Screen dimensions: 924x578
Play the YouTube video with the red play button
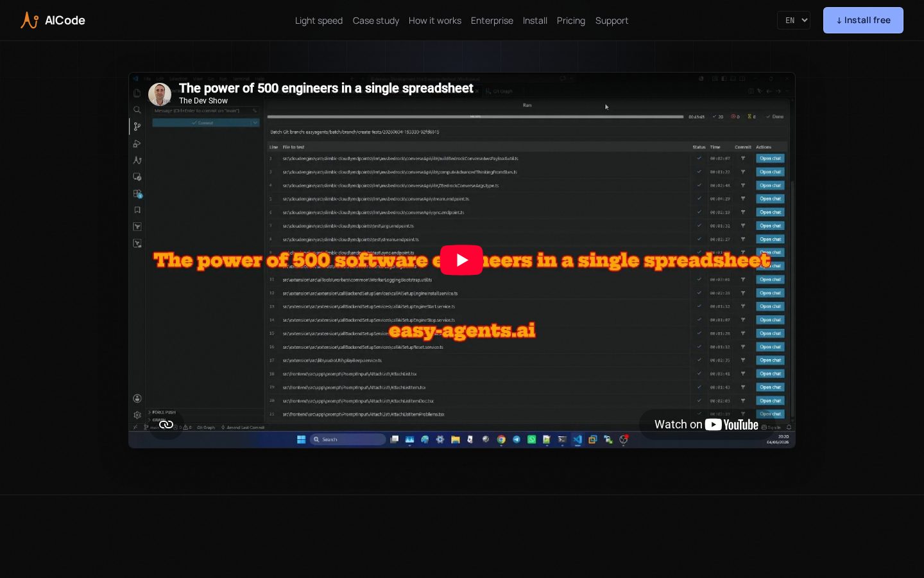pyautogui.click(x=462, y=260)
